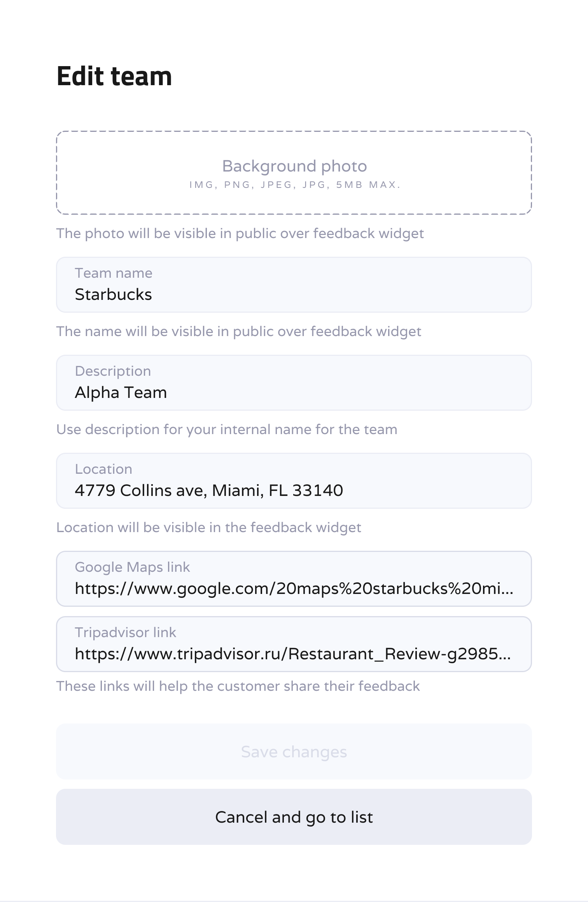
Task: Click the internal name description hint
Action: [x=227, y=429]
